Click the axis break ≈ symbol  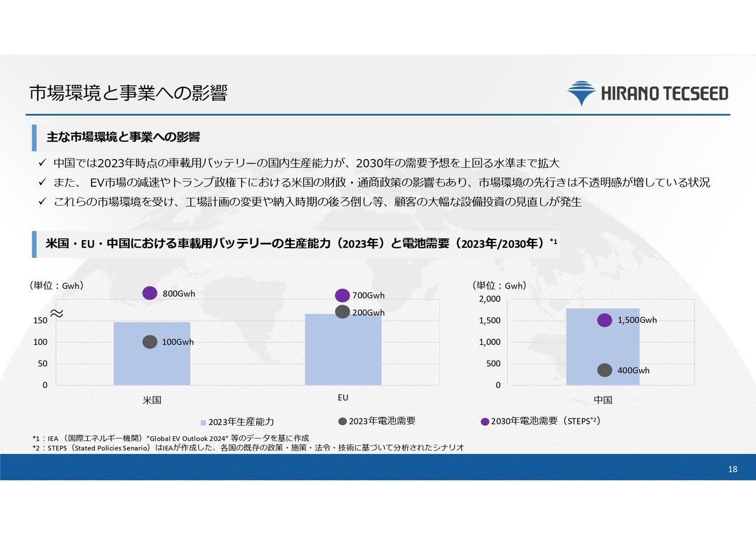[57, 313]
